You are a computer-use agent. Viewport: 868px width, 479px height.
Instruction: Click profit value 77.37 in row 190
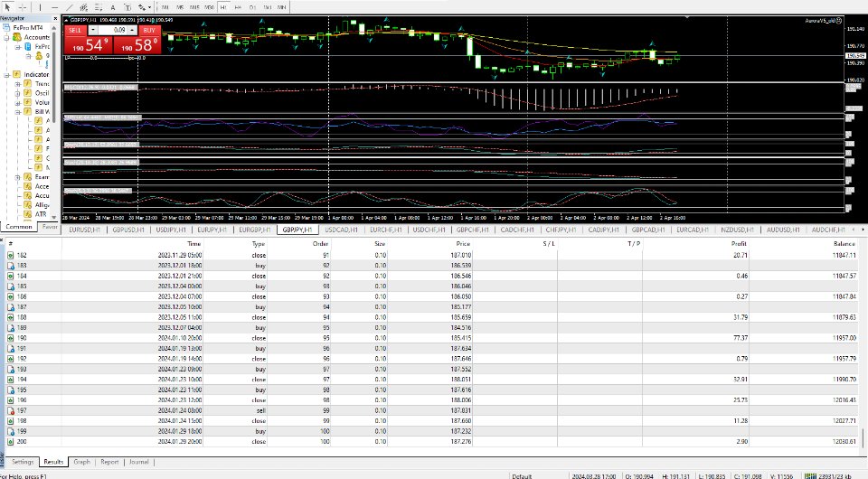pyautogui.click(x=741, y=338)
